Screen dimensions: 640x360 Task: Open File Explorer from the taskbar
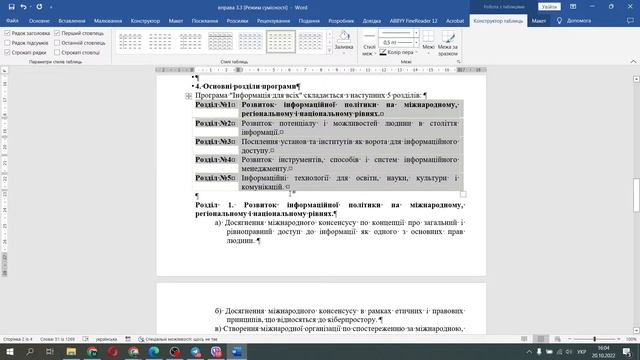[x=71, y=351]
